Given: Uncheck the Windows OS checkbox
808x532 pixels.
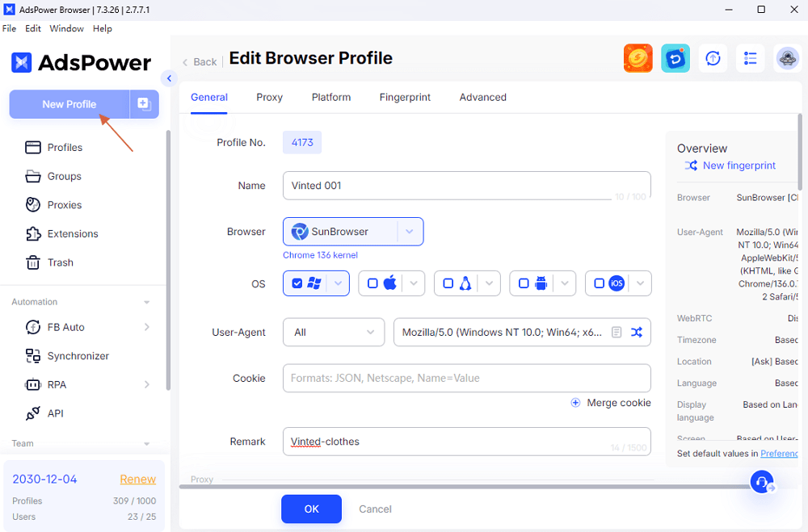Looking at the screenshot, I should coord(297,283).
